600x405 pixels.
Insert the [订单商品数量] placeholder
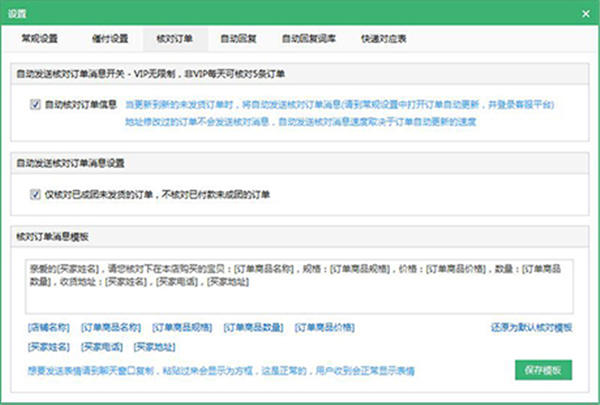point(253,327)
